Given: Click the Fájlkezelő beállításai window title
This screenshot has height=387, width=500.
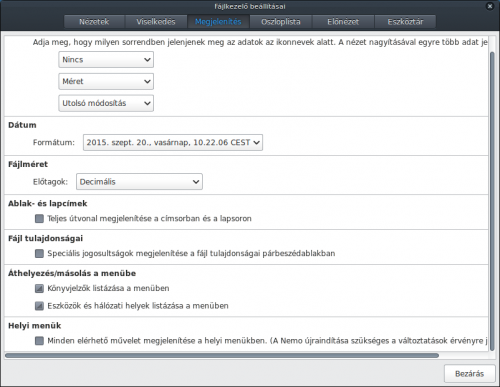Looking at the screenshot, I should (x=250, y=6).
